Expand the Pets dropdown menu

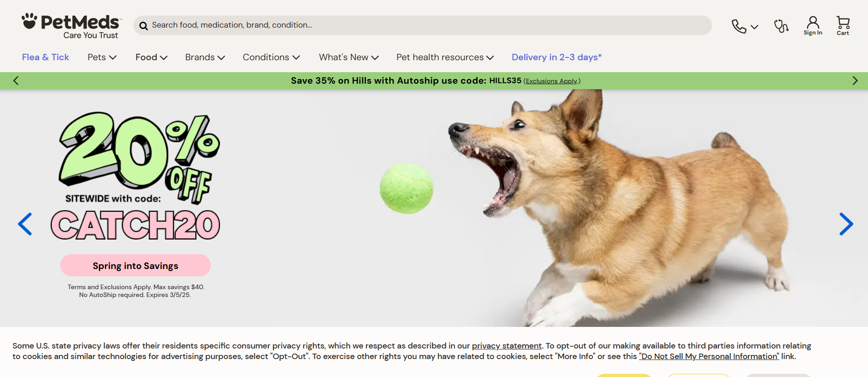point(102,57)
